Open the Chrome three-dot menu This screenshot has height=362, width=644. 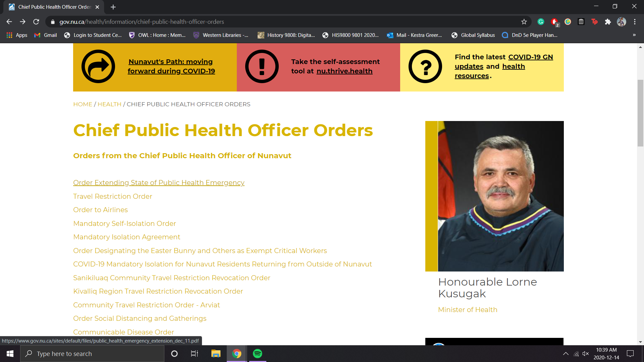point(635,22)
